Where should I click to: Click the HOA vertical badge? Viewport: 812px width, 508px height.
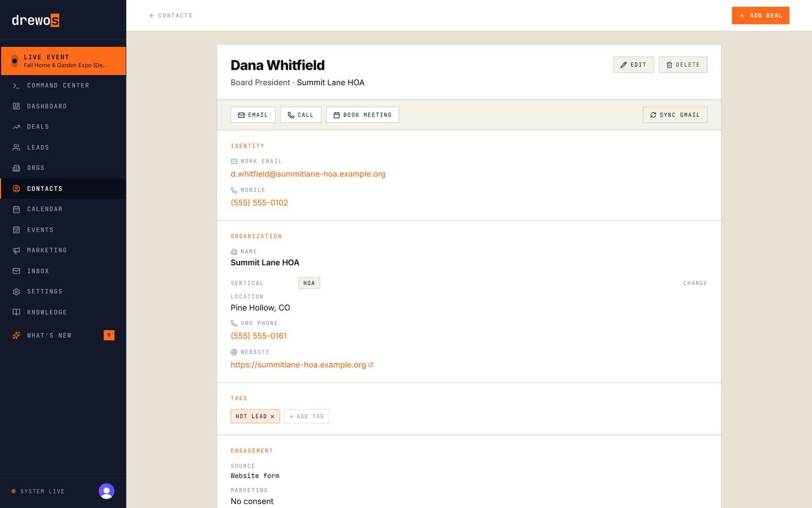click(x=309, y=283)
